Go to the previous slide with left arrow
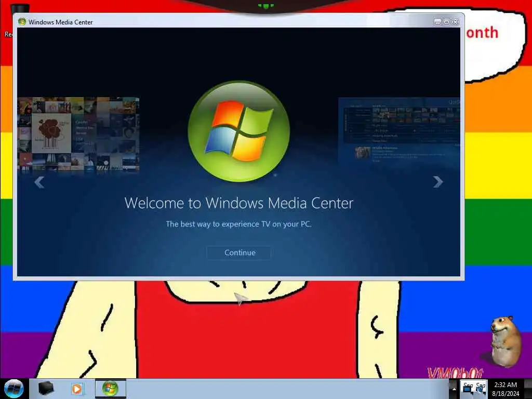The width and height of the screenshot is (532, 399). coord(39,182)
